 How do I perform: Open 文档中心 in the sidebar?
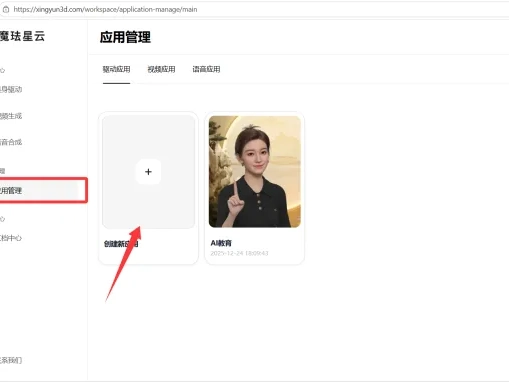[11, 238]
